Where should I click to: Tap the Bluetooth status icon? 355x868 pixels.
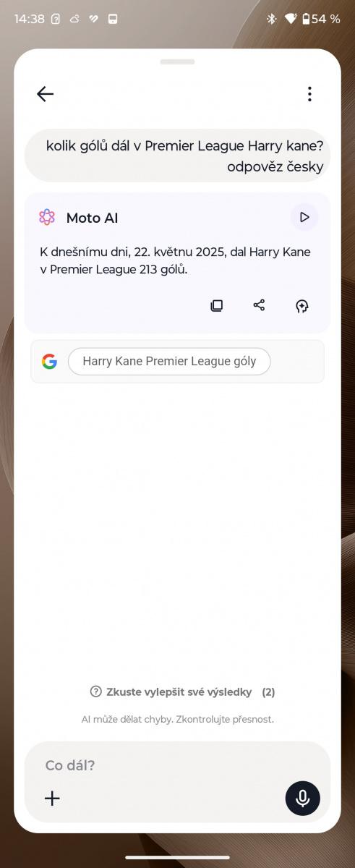[272, 19]
